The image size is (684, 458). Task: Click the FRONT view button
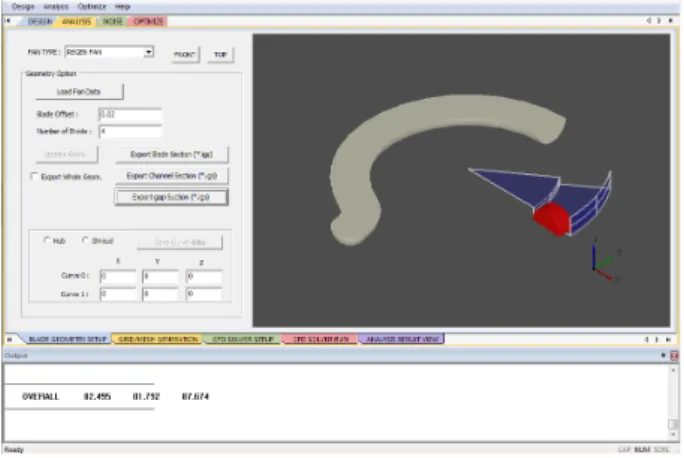185,55
